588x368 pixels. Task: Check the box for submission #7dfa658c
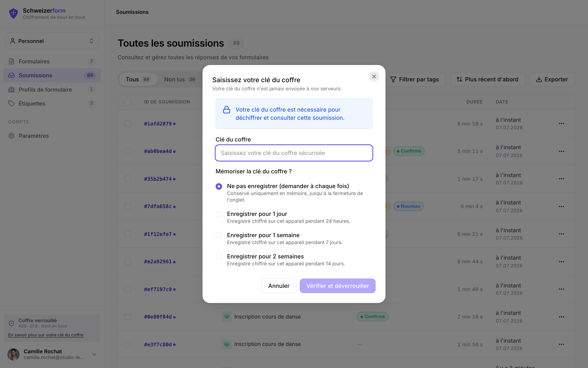(x=128, y=206)
